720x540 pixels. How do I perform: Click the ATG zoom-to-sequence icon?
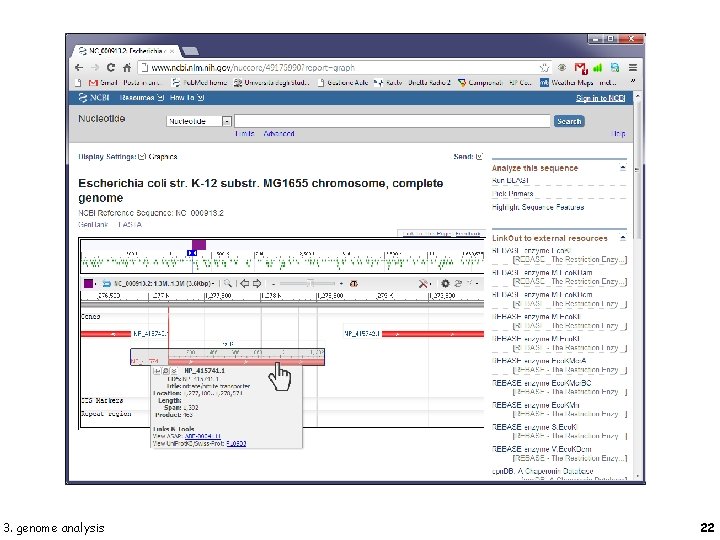354,284
